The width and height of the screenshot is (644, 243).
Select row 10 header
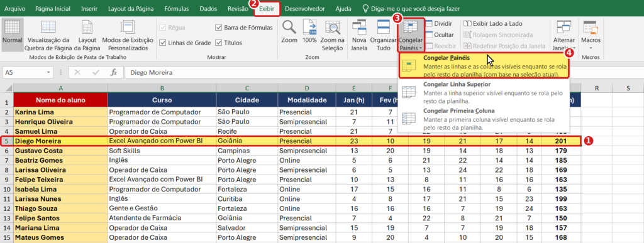6,189
